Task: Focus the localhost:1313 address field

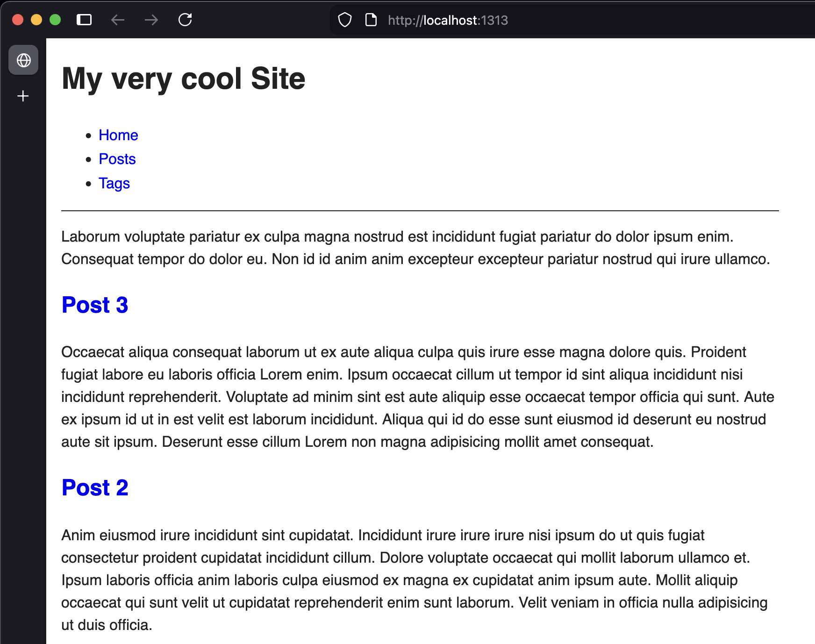Action: [448, 20]
